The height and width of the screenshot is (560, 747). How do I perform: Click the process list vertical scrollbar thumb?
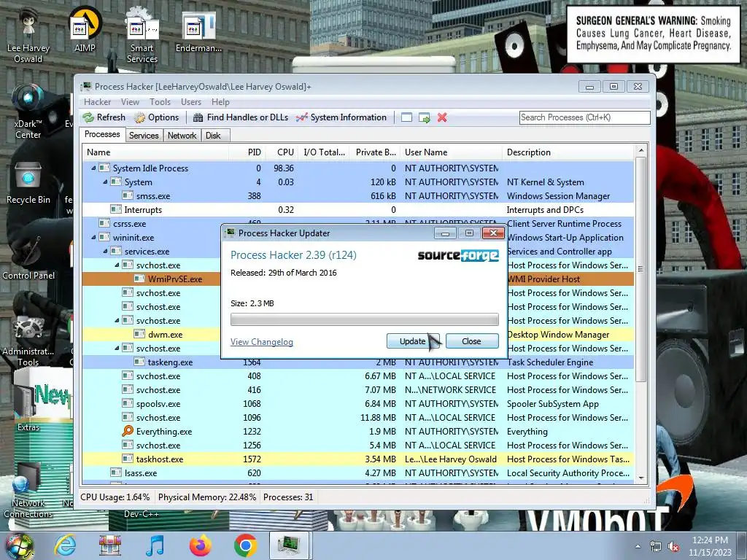coord(640,269)
